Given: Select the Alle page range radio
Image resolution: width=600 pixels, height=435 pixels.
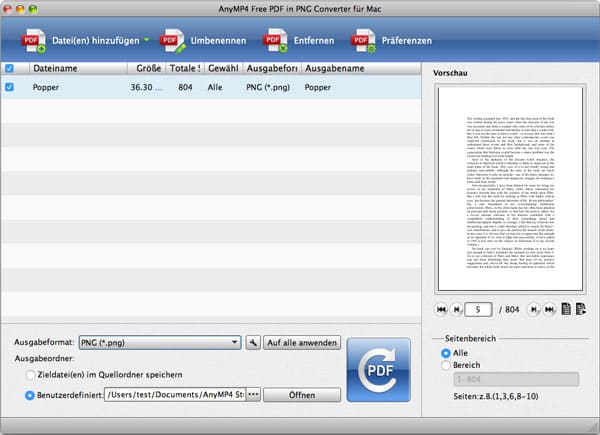Looking at the screenshot, I should tap(445, 353).
